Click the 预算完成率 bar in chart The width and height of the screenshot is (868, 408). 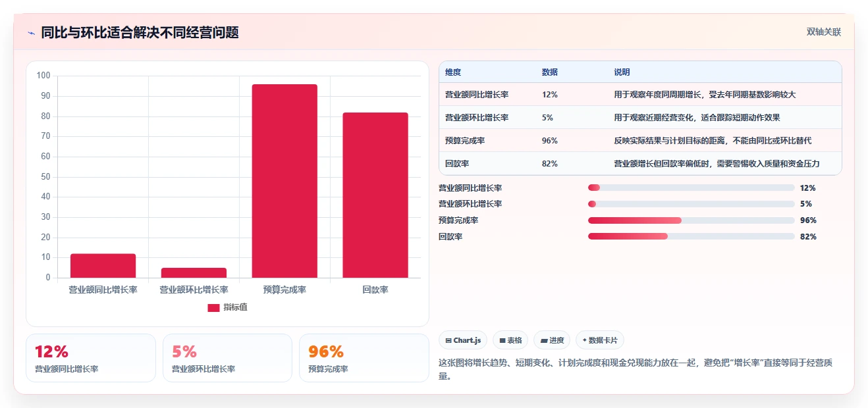pos(285,181)
